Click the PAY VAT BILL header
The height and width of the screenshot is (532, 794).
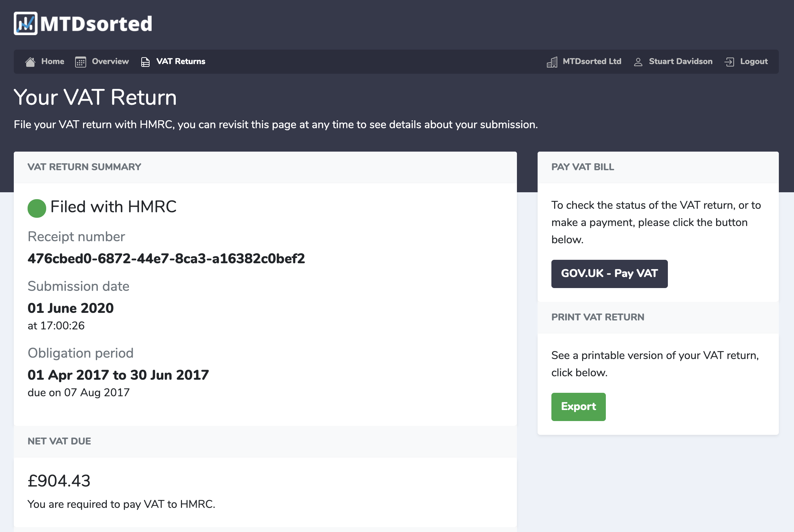point(583,167)
